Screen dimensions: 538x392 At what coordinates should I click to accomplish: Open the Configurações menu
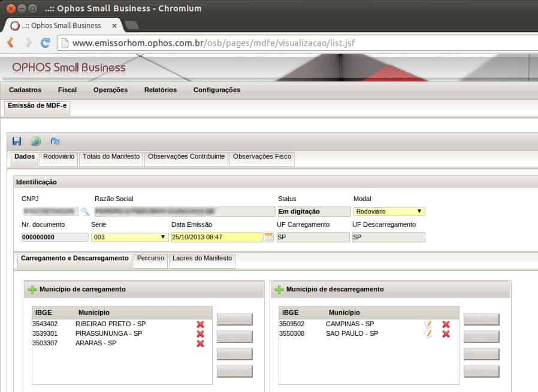[217, 90]
